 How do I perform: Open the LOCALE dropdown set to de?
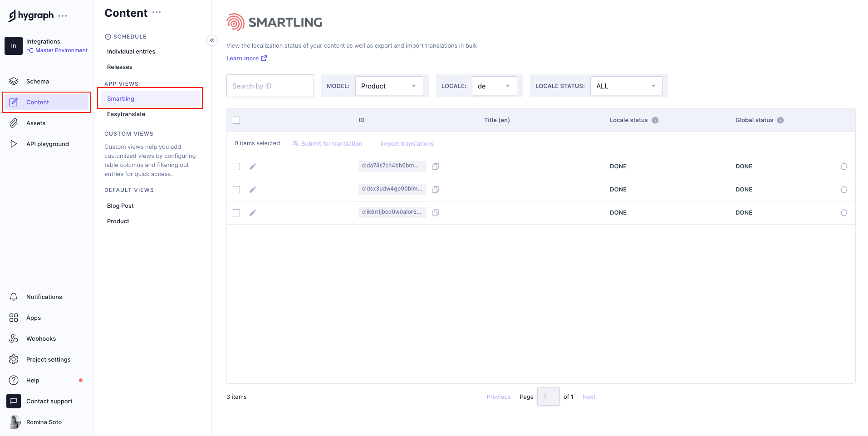pos(494,86)
